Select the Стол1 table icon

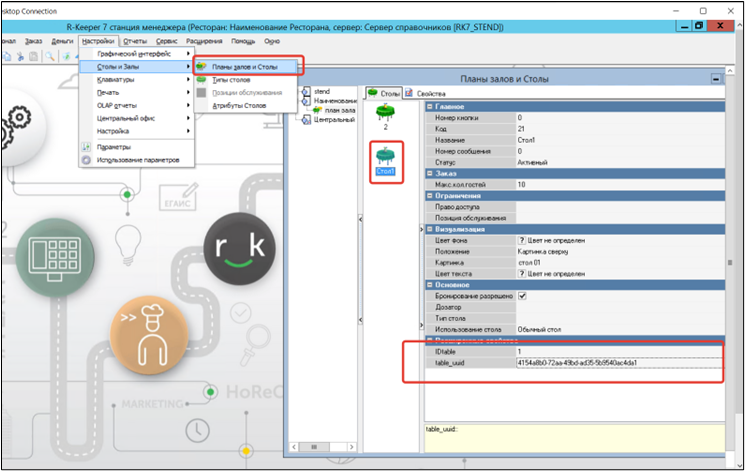click(x=385, y=157)
